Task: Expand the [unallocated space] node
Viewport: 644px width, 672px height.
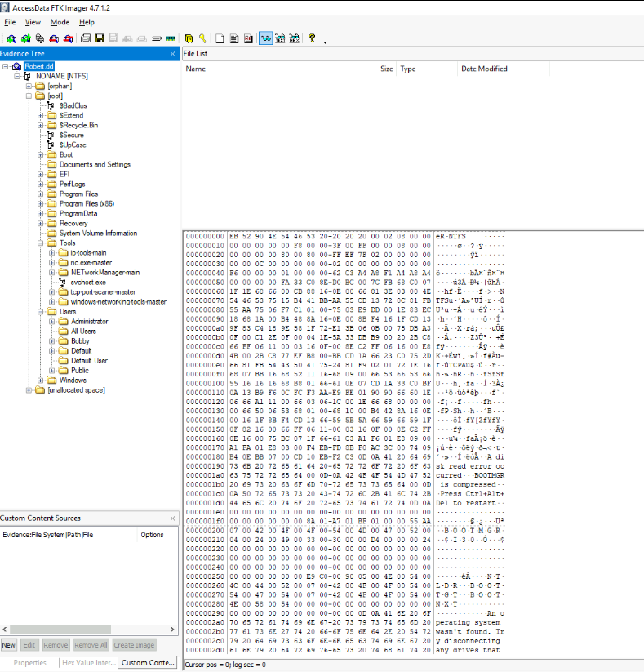Action: coord(29,390)
